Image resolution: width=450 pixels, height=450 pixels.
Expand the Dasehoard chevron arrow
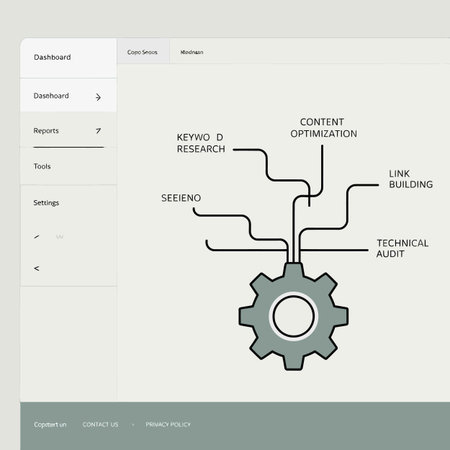[x=98, y=97]
